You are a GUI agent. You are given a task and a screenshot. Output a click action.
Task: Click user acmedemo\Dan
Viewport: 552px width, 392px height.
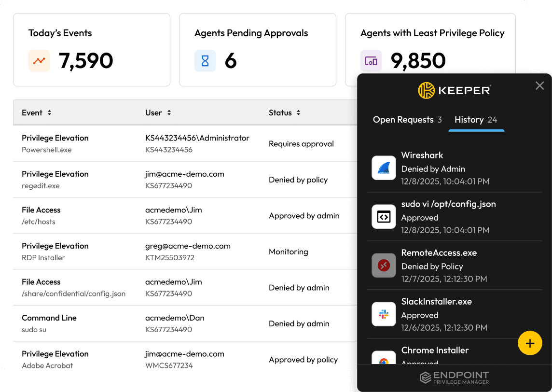click(175, 318)
